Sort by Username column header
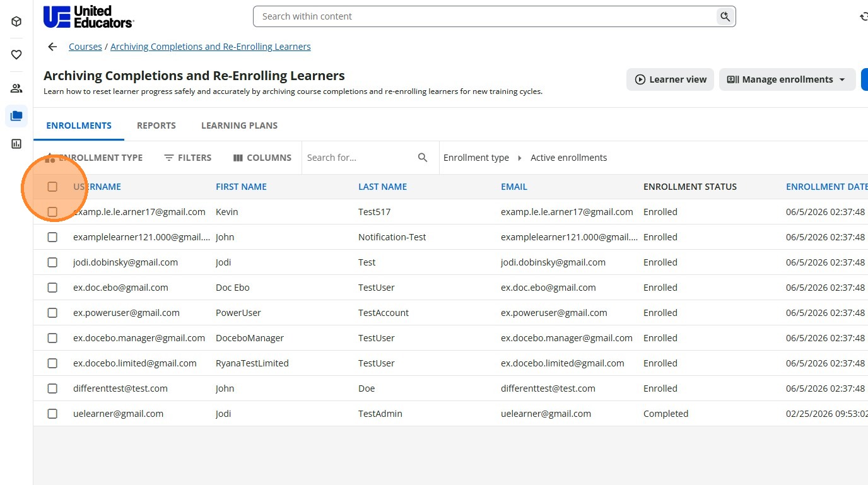 pyautogui.click(x=97, y=187)
